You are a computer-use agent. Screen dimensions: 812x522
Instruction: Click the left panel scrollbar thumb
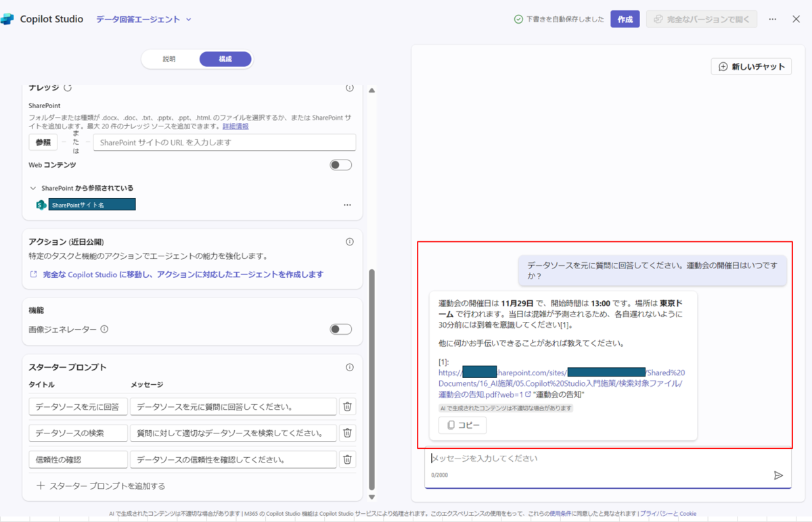[x=371, y=379]
